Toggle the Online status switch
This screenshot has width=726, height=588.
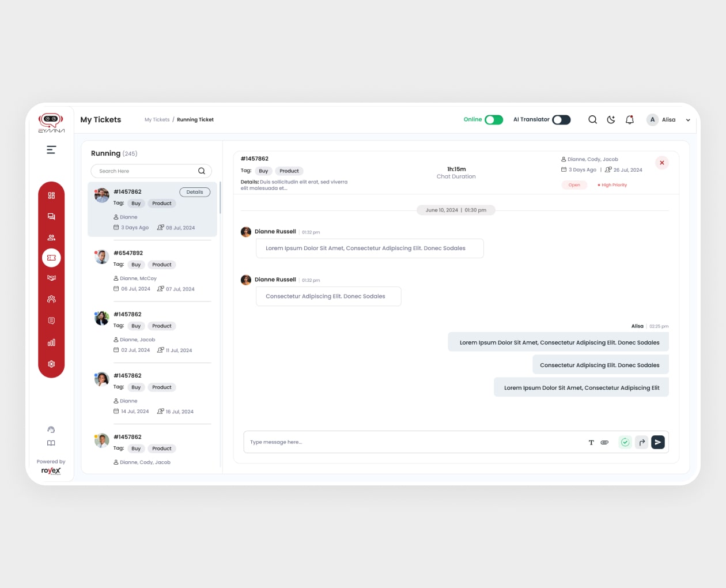tap(494, 120)
